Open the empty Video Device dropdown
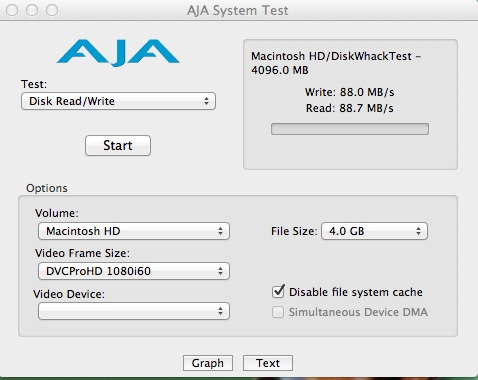The image size is (478, 380). [x=134, y=311]
